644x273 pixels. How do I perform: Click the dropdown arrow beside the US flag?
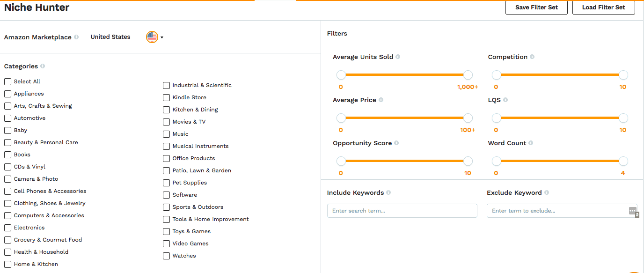(162, 37)
